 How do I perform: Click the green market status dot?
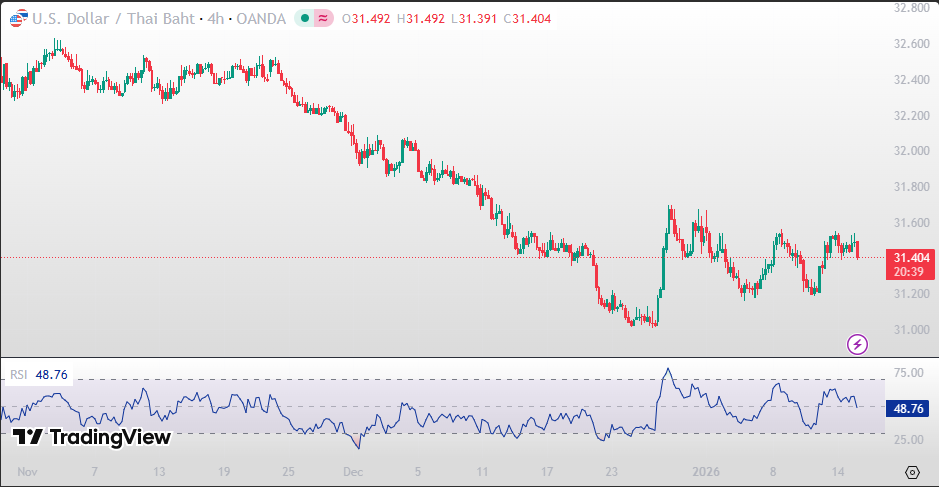(303, 19)
